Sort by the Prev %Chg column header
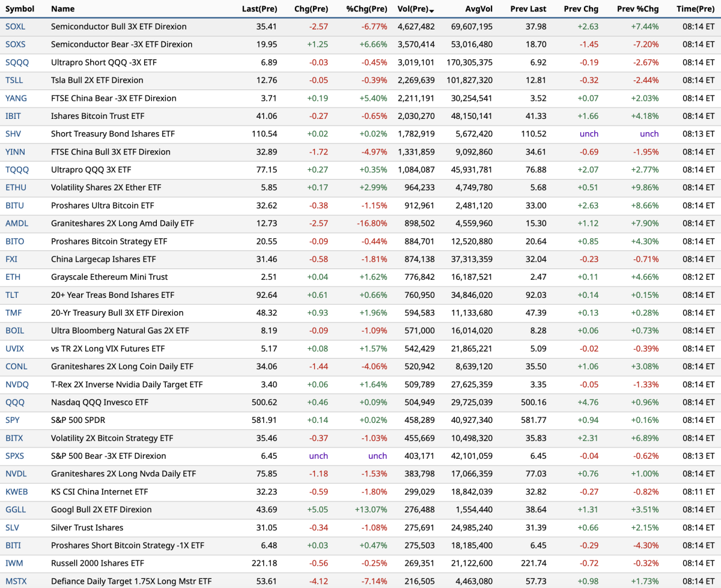Viewport: 721px width, 588px height. click(x=637, y=9)
